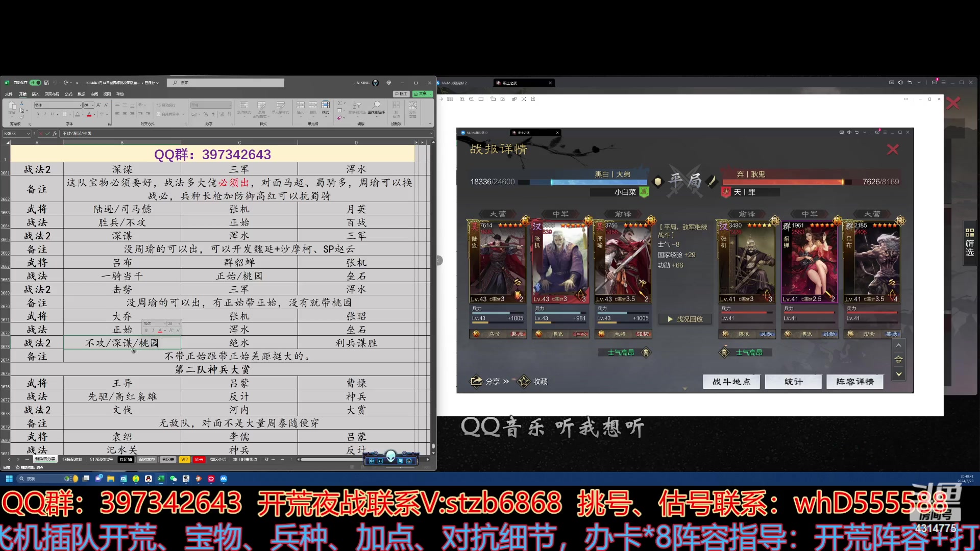Open the Windows Start menu

9,479
